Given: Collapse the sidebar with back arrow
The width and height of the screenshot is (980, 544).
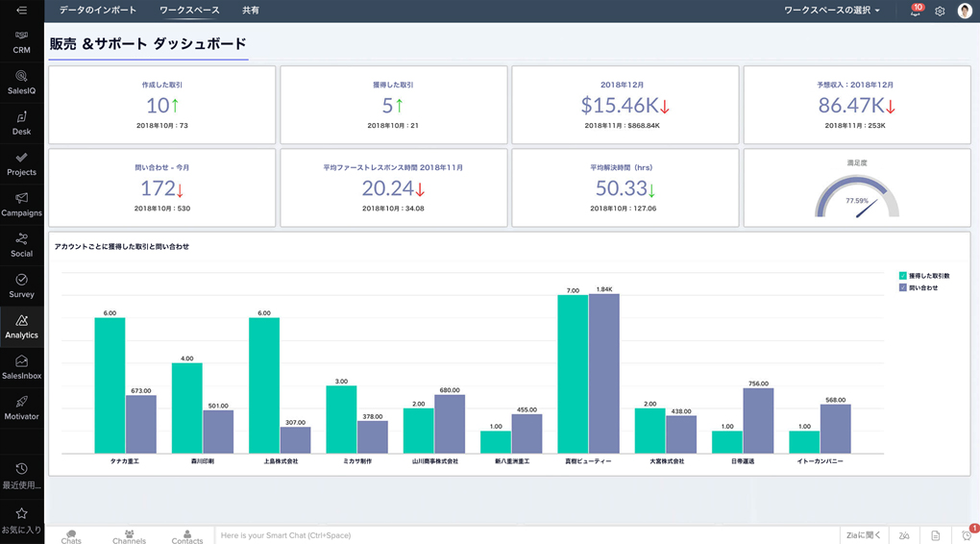Looking at the screenshot, I should 21,11.
